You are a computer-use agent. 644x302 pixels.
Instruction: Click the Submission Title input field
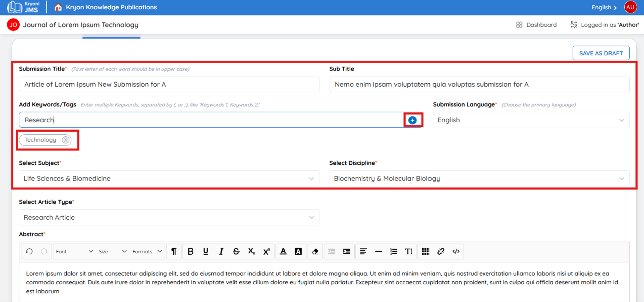169,84
